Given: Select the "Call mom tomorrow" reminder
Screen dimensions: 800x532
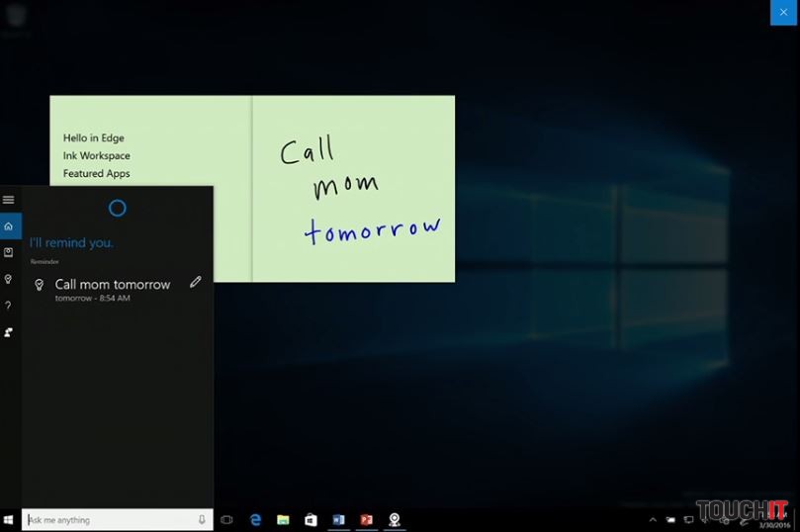Looking at the screenshot, I should click(x=113, y=285).
